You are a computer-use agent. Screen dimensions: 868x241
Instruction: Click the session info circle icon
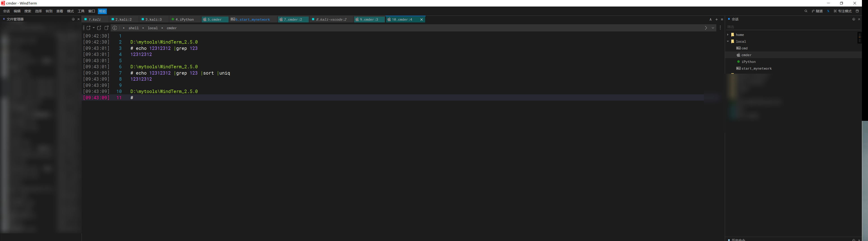coord(115,28)
